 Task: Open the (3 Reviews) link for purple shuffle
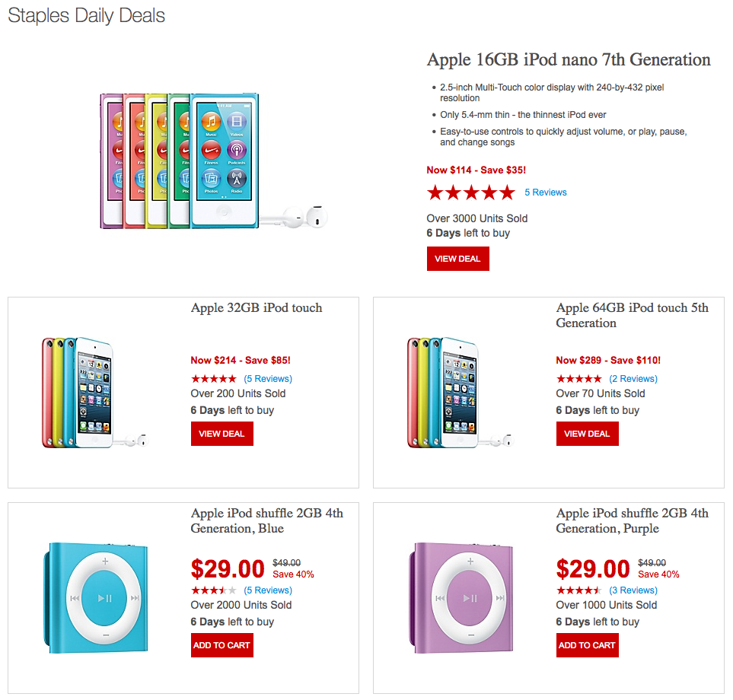click(x=633, y=590)
